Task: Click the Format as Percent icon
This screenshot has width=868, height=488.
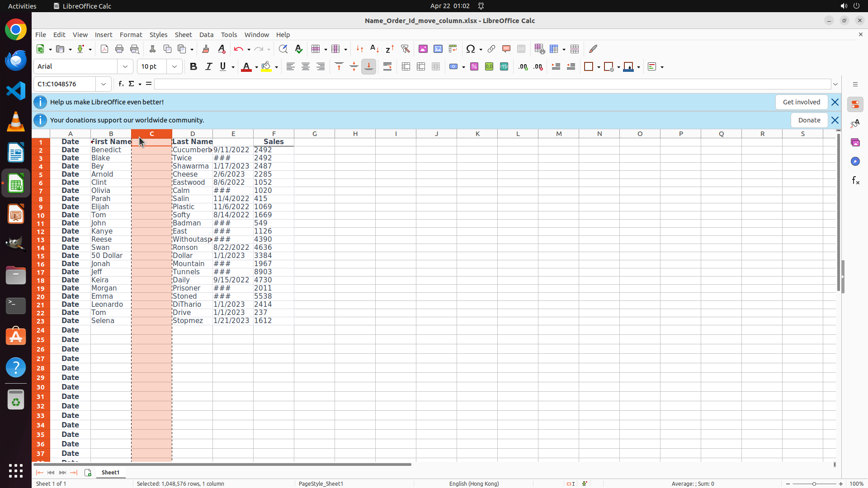Action: point(474,67)
